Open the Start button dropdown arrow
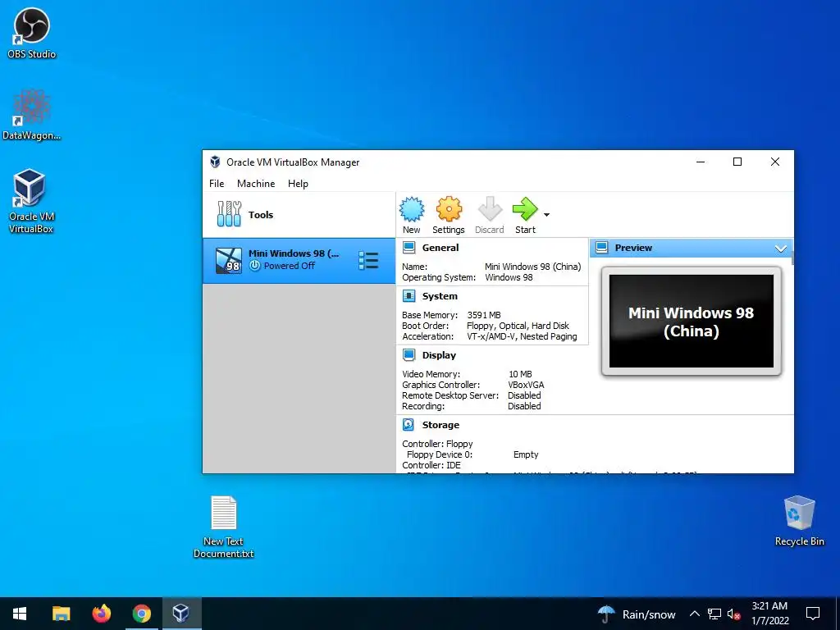840x630 pixels. pyautogui.click(x=546, y=215)
